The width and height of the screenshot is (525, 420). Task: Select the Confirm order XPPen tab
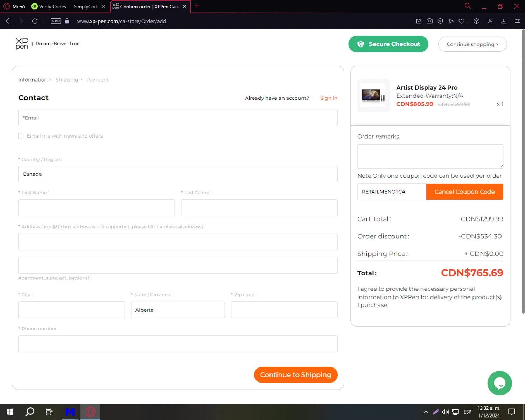click(x=146, y=6)
